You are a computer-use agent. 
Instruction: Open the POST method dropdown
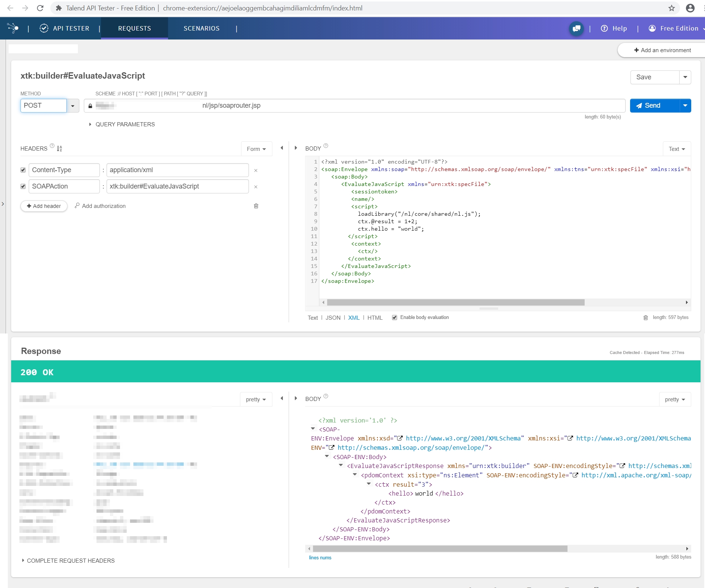coord(73,106)
